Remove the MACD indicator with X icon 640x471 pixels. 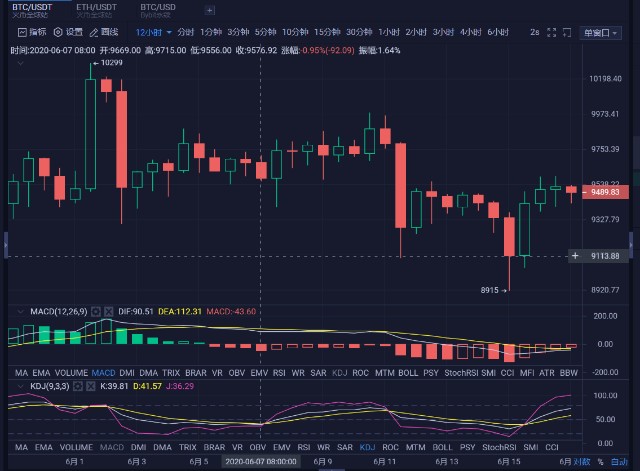[x=108, y=312]
